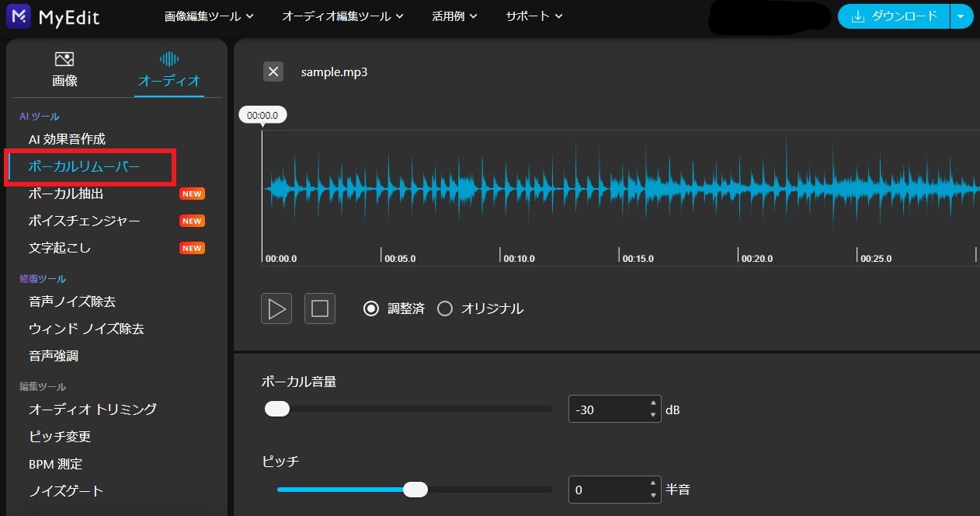
Task: Increase dB value with the up stepper
Action: click(x=652, y=404)
